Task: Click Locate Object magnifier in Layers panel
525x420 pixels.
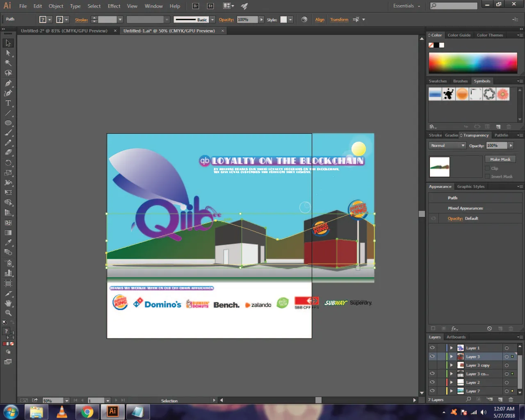Action: point(468,399)
